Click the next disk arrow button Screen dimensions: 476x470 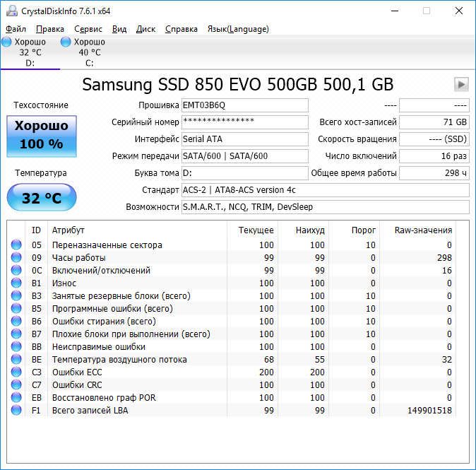pos(461,85)
